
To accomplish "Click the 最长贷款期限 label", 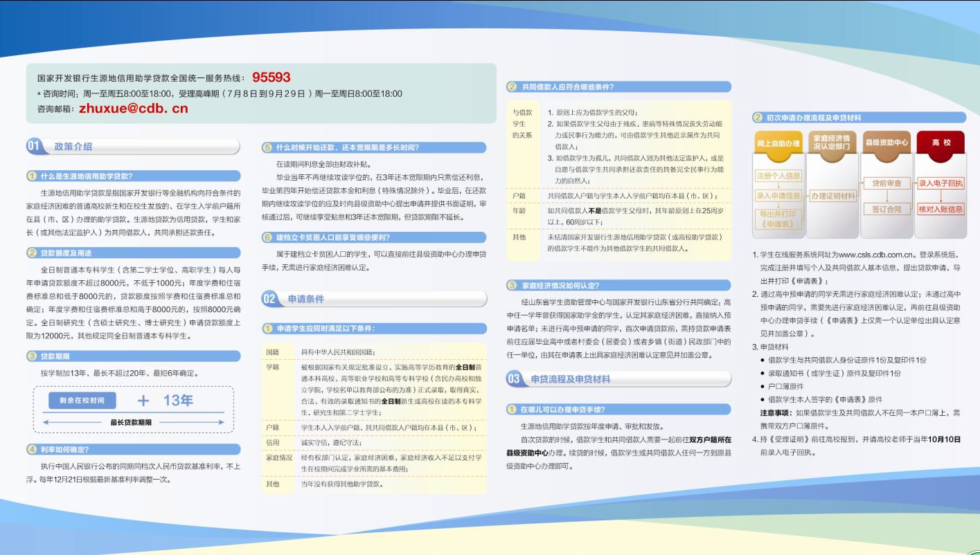I will (131, 422).
